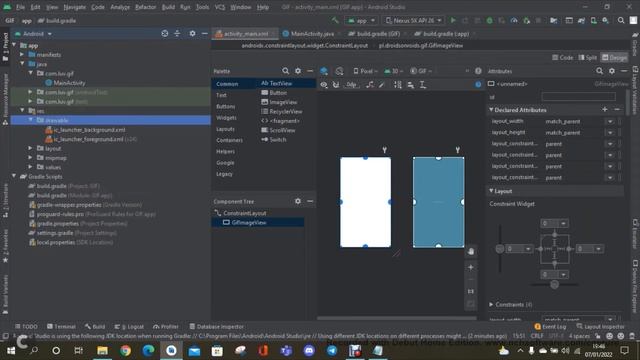Screen dimensions: 640x360
Task: Open the app run configuration dropdown
Action: click(361, 20)
